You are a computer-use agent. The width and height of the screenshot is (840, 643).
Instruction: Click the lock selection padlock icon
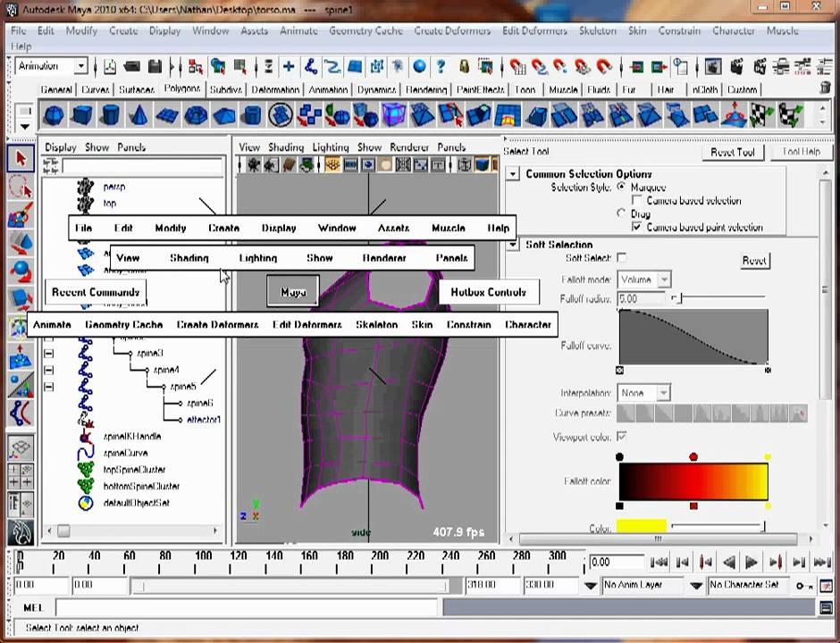[x=464, y=67]
